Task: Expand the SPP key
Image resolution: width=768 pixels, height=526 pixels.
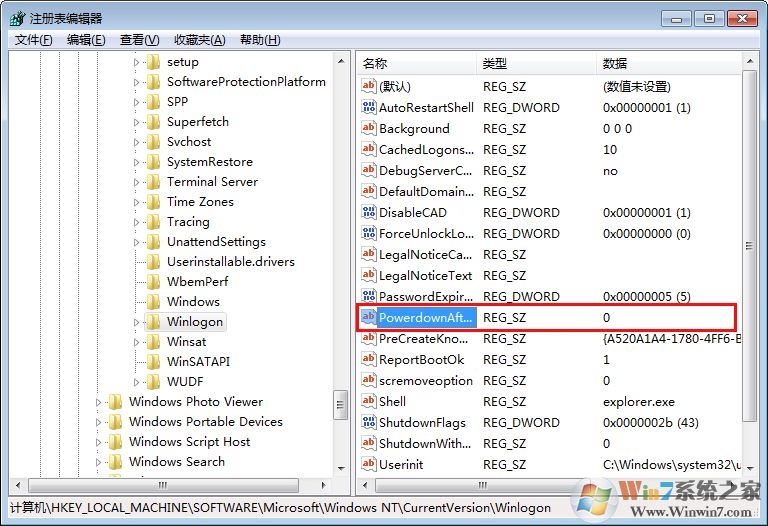Action: (137, 102)
